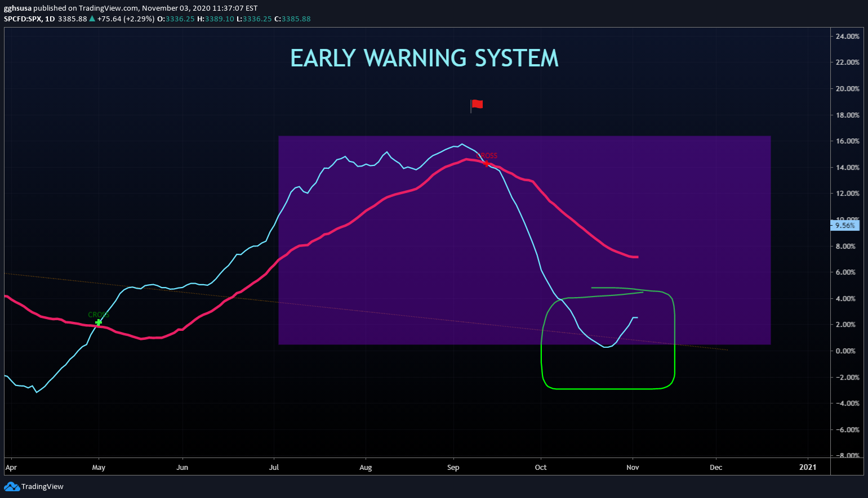Image resolution: width=868 pixels, height=498 pixels.
Task: Select the purple highlighted rectangle zone
Action: 524,240
